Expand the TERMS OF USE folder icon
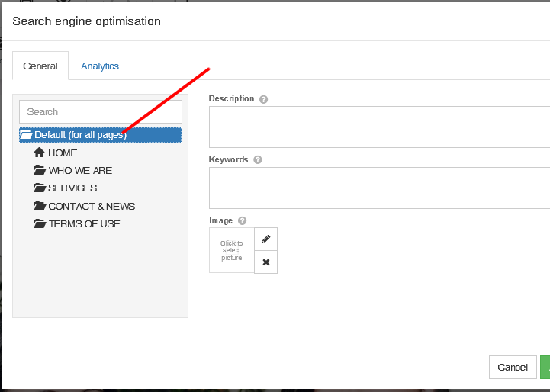550x392 pixels. point(40,223)
